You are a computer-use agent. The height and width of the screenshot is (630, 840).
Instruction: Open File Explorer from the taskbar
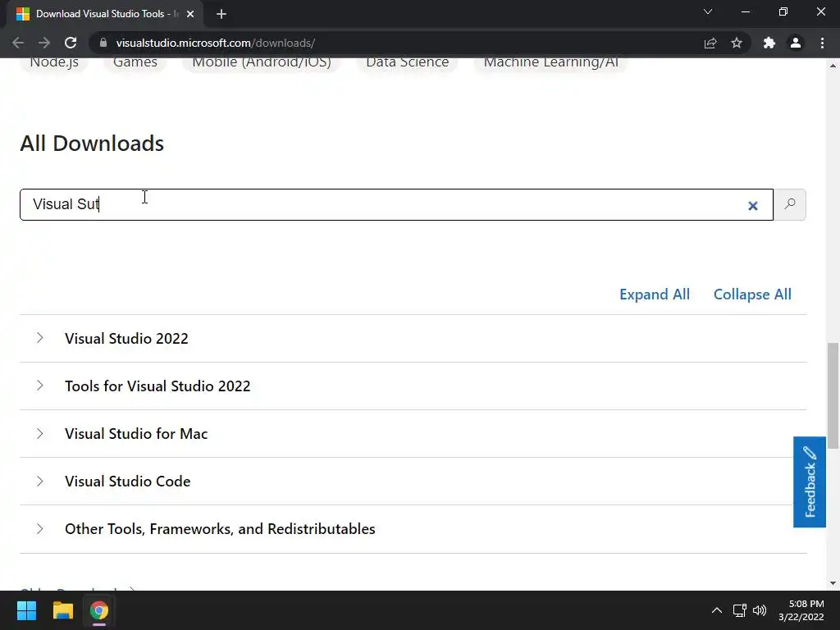coord(63,610)
